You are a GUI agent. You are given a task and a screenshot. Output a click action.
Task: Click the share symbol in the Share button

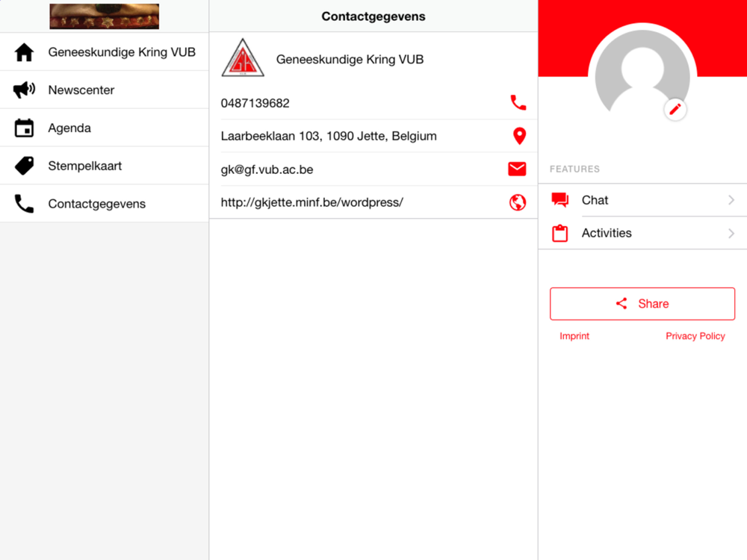point(622,303)
